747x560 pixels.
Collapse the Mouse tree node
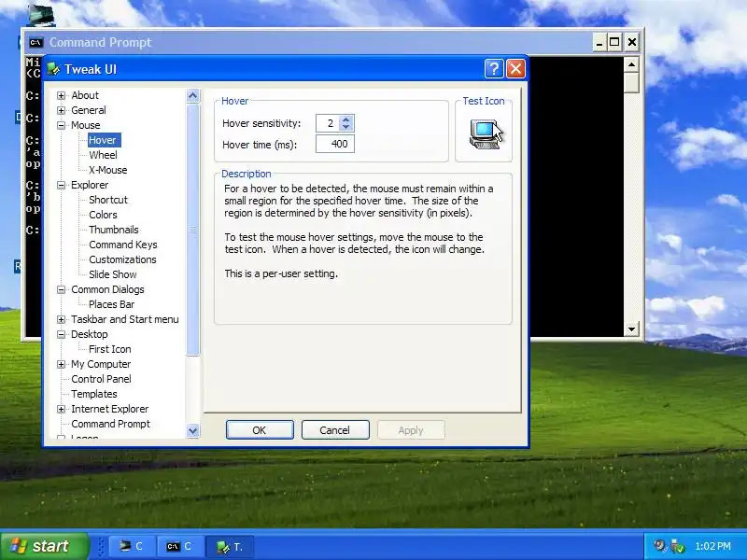pyautogui.click(x=61, y=125)
